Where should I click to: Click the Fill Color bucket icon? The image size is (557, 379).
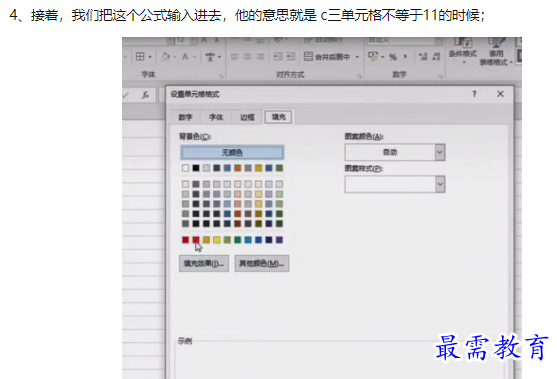[x=166, y=56]
